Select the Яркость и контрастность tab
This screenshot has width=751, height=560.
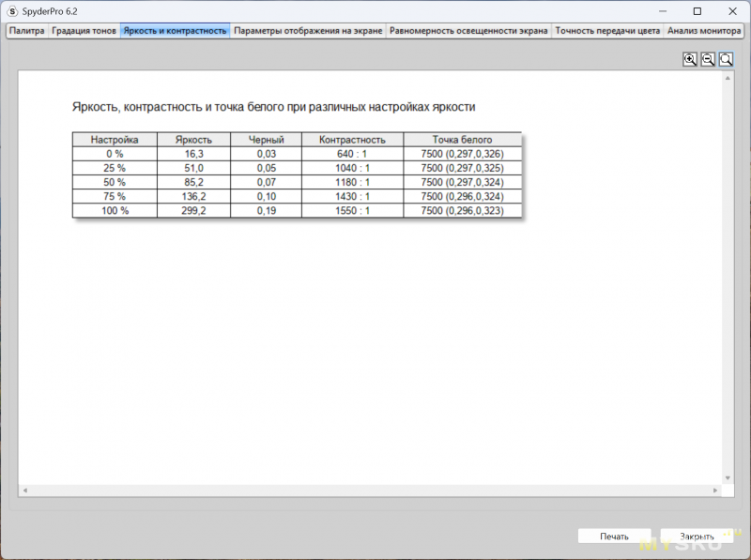[175, 30]
